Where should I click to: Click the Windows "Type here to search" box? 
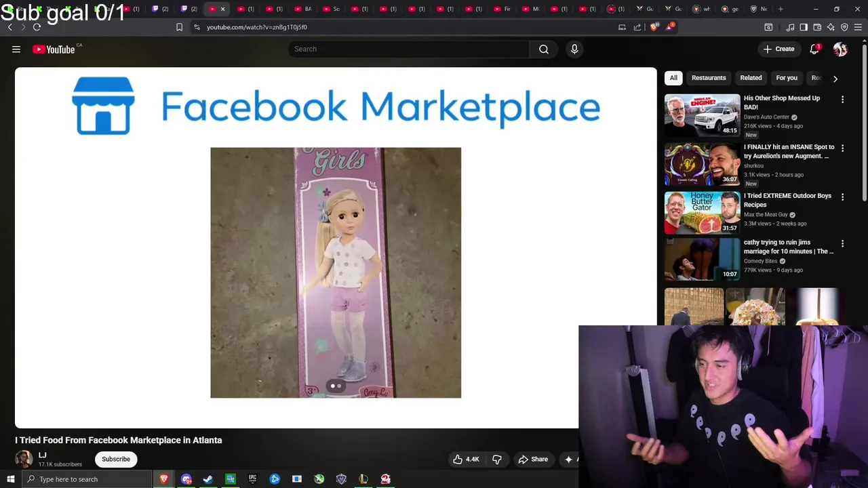coord(87,479)
